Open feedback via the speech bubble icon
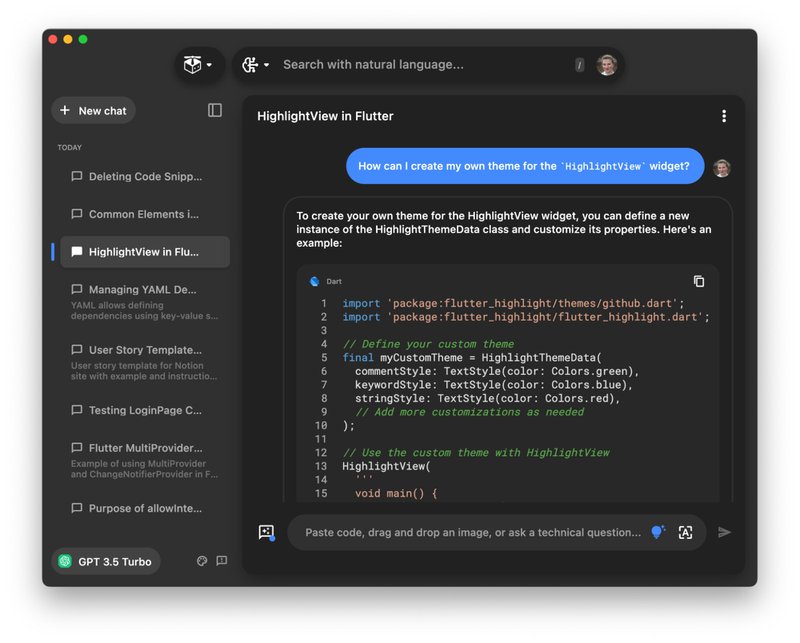The image size is (800, 643). (x=222, y=562)
